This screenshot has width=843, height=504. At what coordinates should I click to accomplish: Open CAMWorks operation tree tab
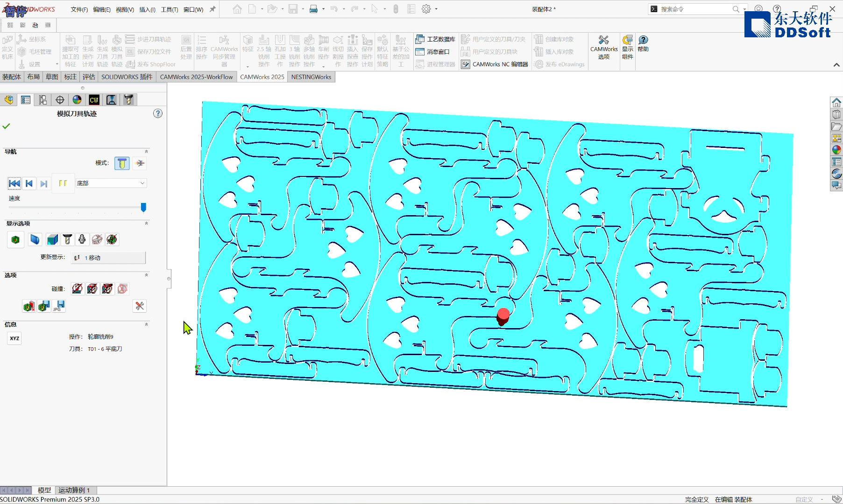click(111, 100)
